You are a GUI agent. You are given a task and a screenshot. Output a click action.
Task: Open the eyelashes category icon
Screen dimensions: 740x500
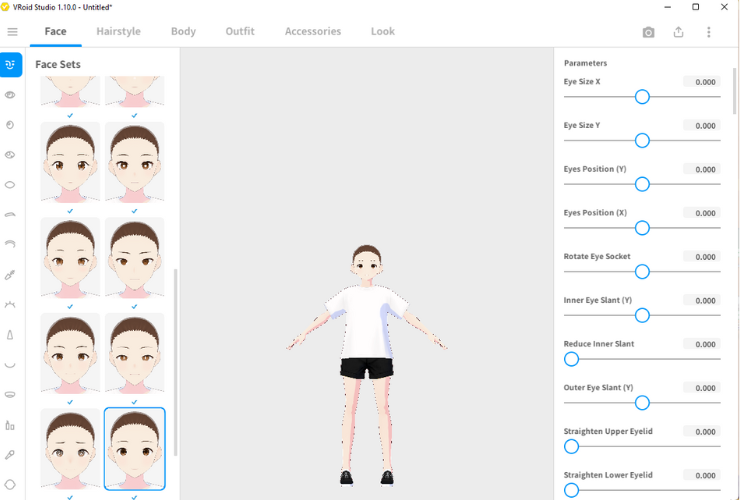(x=10, y=305)
